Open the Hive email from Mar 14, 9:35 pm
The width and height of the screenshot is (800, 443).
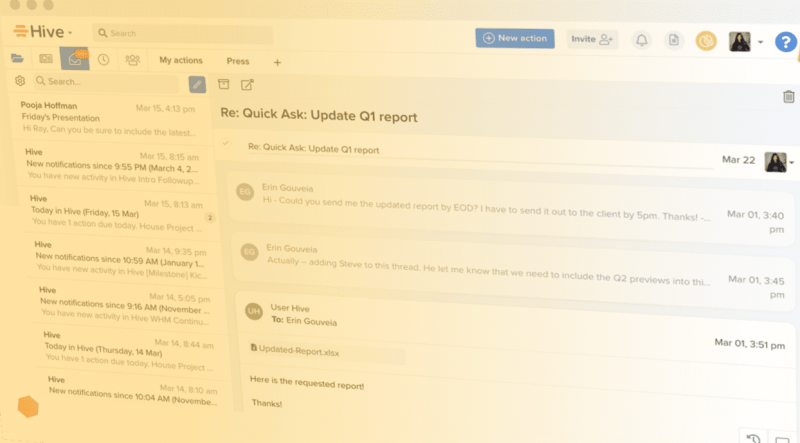pos(121,259)
